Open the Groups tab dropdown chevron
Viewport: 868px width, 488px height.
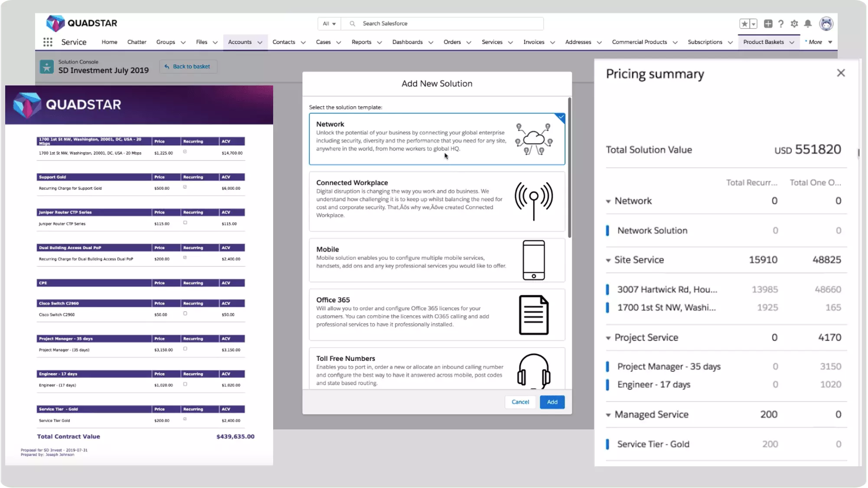[x=183, y=43]
